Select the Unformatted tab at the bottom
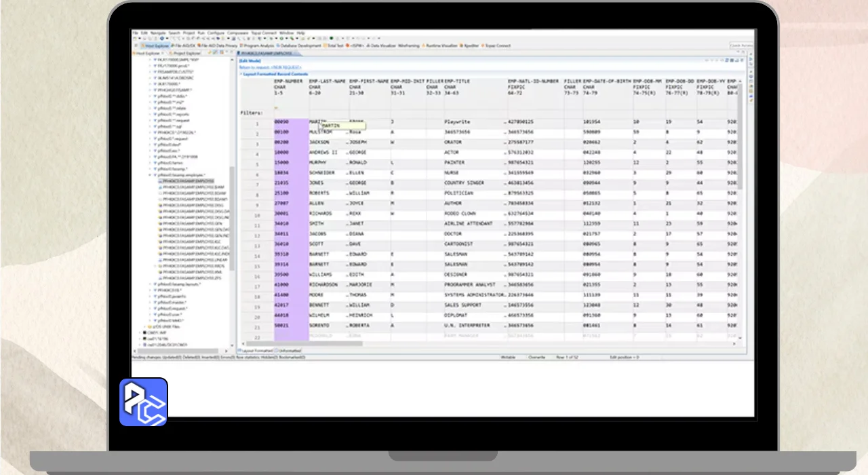 coord(289,350)
